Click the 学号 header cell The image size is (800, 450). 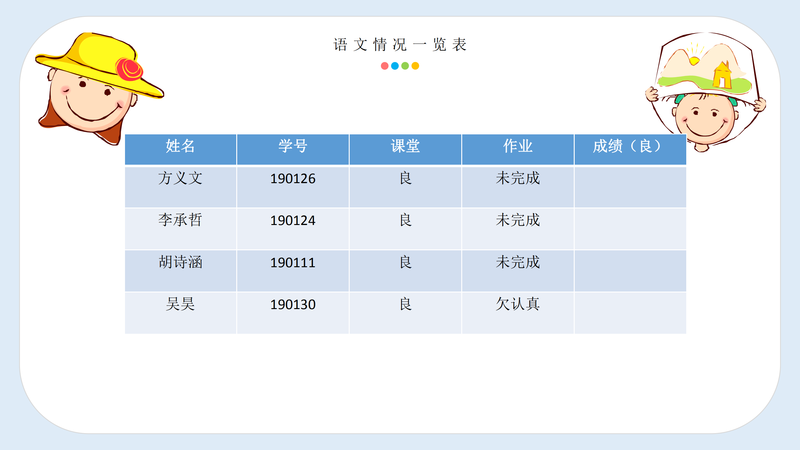293,149
